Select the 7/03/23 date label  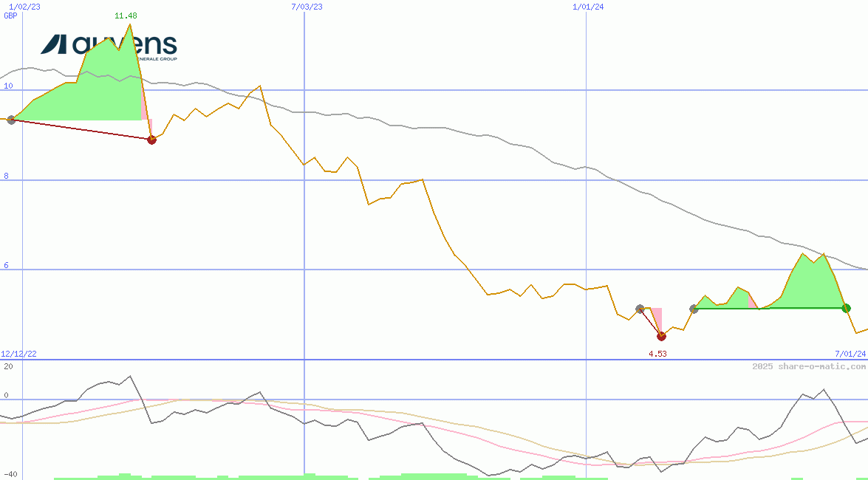click(307, 7)
